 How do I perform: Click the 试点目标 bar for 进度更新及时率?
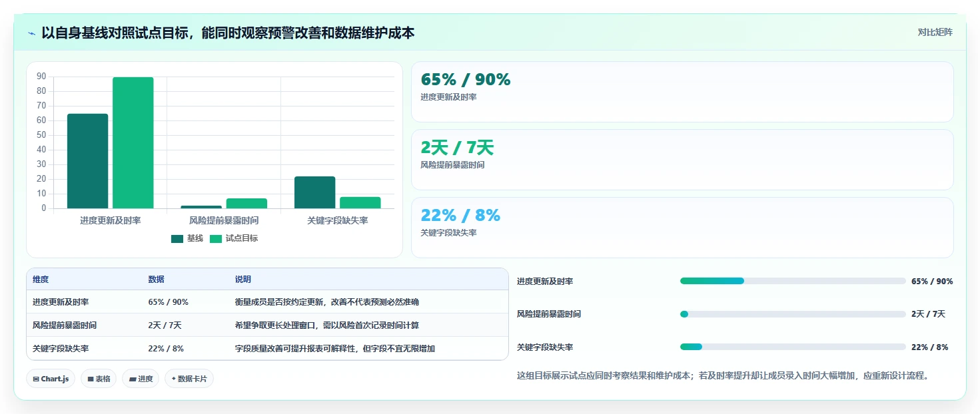pos(133,142)
